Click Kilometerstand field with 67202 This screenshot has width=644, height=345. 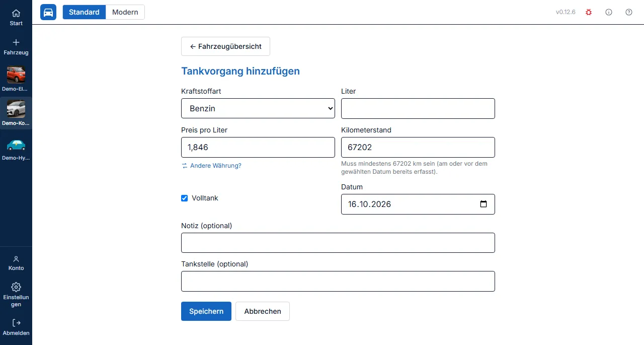(x=418, y=147)
